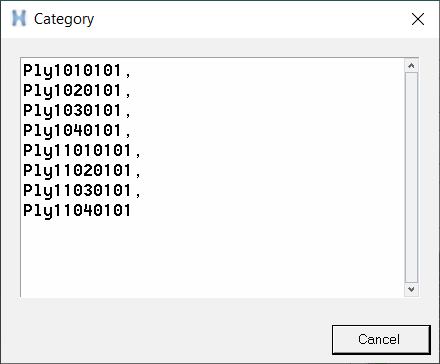Screen dimensions: 440x364
Task: Click the Cancel button
Action: point(381,339)
